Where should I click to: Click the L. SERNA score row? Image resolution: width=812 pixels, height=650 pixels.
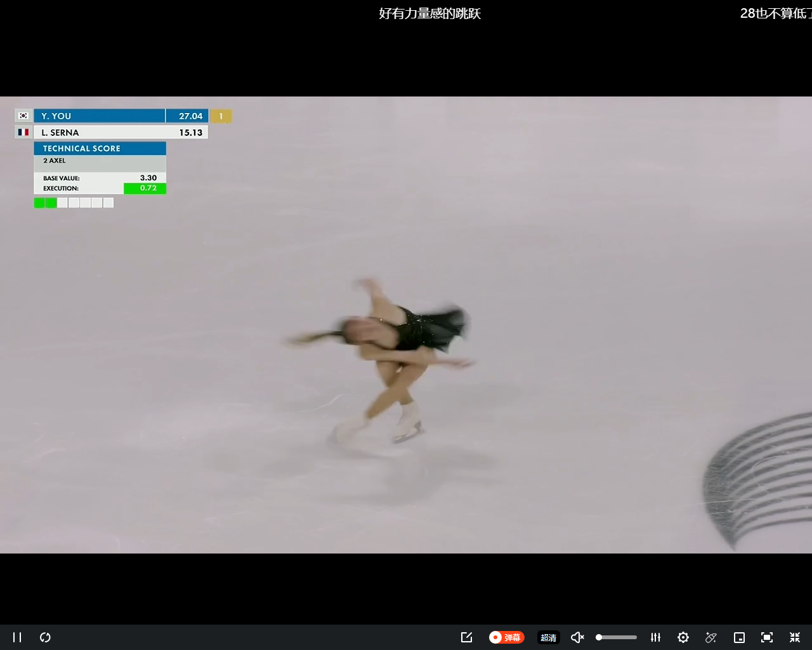(112, 132)
